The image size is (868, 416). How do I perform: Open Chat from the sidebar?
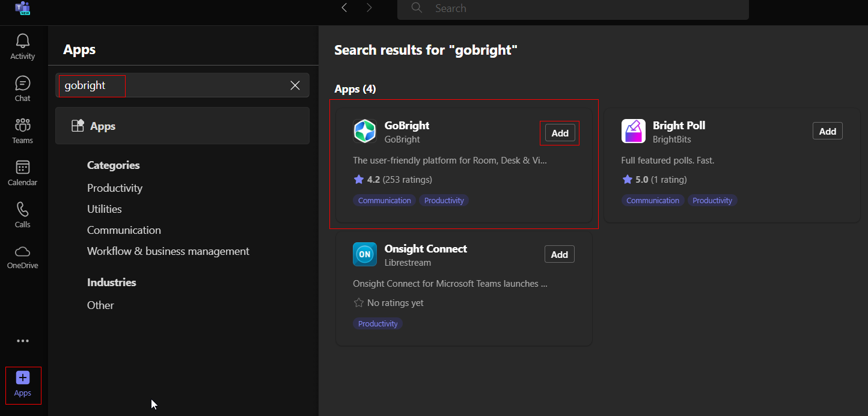23,84
